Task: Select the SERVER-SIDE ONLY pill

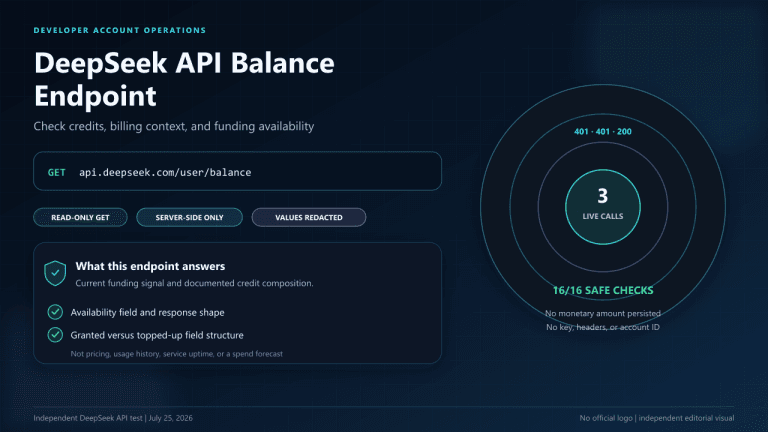Action: 190,217
